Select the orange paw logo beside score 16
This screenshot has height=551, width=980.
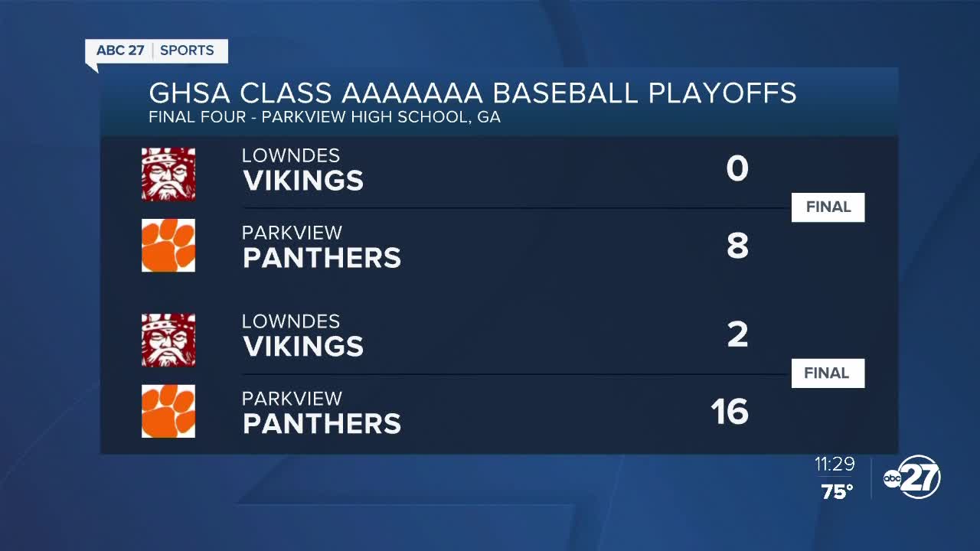tap(168, 411)
